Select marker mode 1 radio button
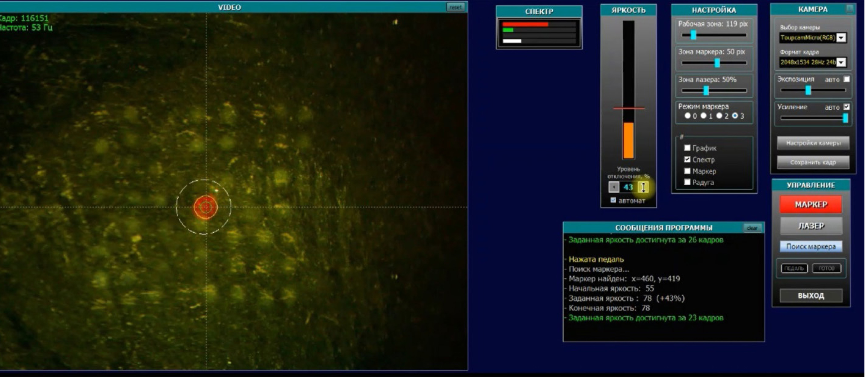The height and width of the screenshot is (378, 868). click(703, 116)
